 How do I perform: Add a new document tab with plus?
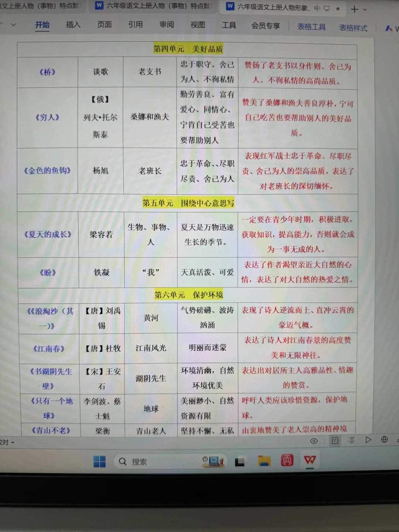(354, 9)
